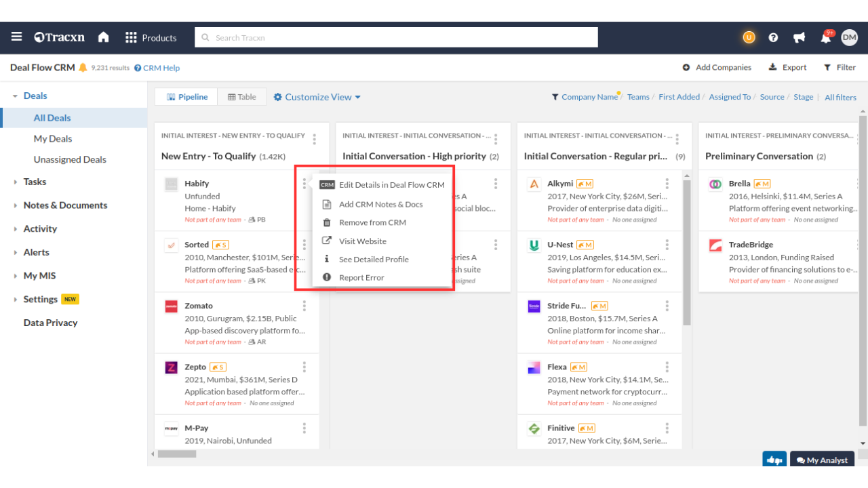Collapse the Deals section in sidebar
The width and height of the screenshot is (868, 488).
point(15,96)
